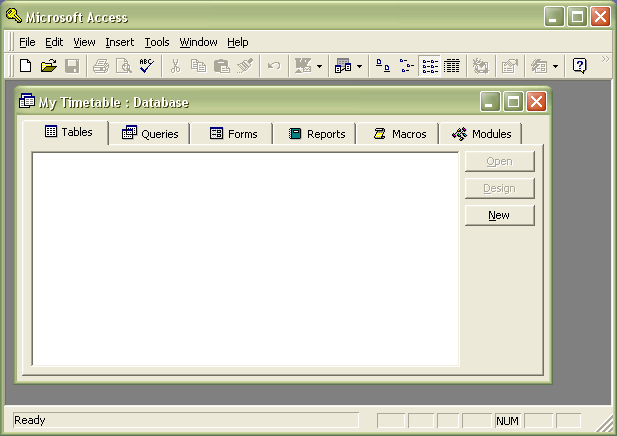The width and height of the screenshot is (617, 436).
Task: Open the View menu
Action: pyautogui.click(x=84, y=42)
